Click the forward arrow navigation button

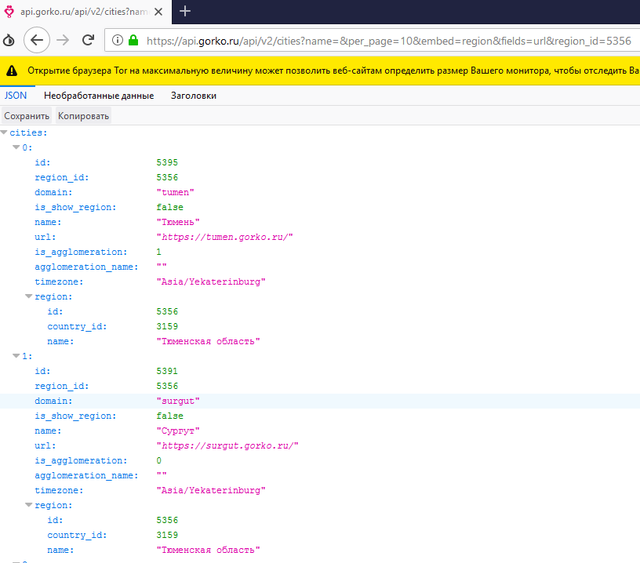[62, 40]
